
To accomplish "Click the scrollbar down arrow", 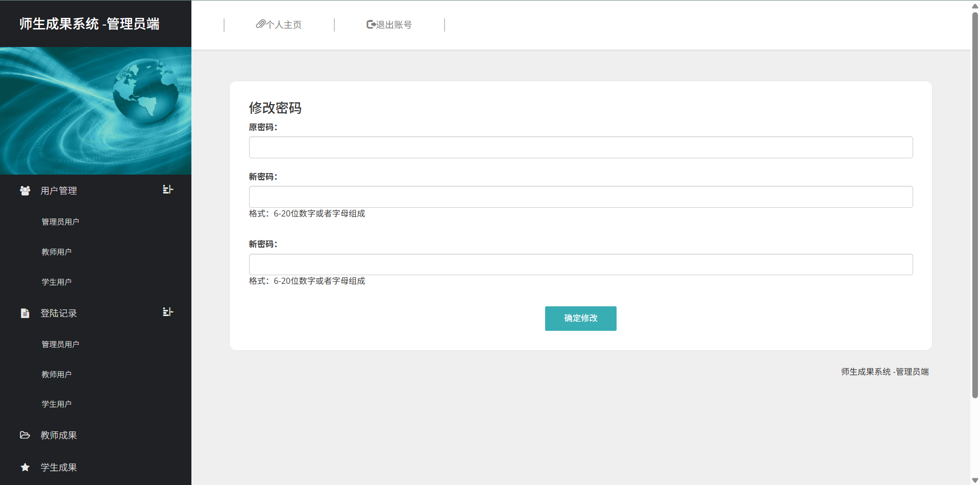I will (x=975, y=480).
